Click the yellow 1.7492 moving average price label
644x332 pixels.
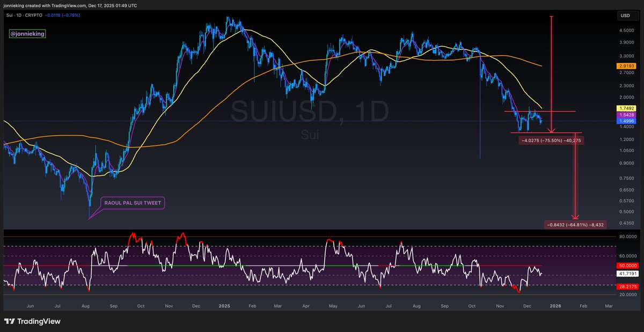(x=626, y=108)
